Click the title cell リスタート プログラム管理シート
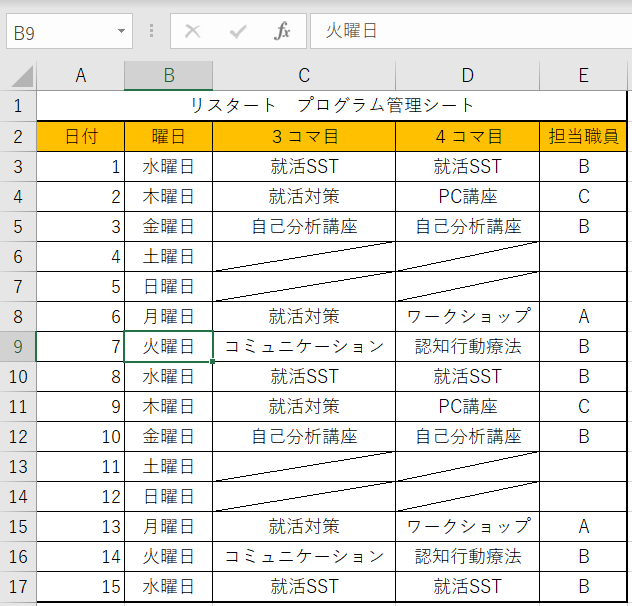632x606 pixels. click(x=332, y=106)
